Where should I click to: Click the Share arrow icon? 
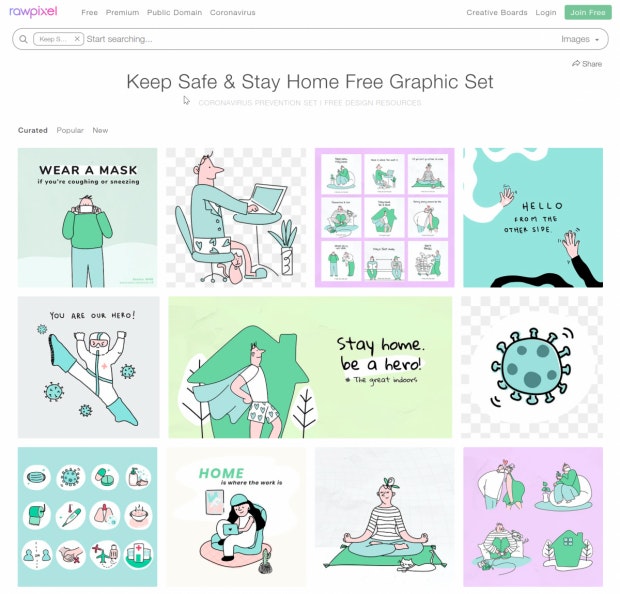coord(576,64)
